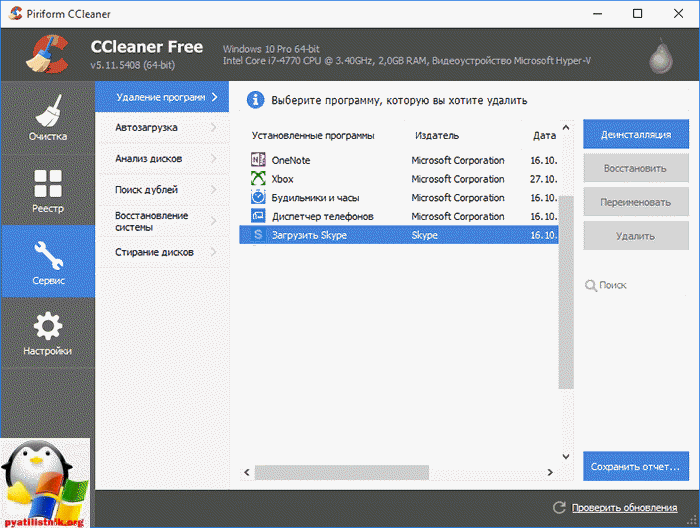
Task: Minimize the CCleaner window
Action: coord(597,14)
